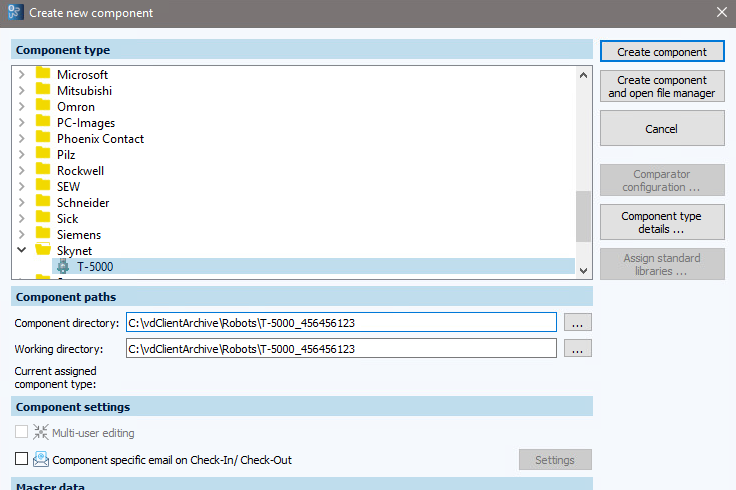Click the Omron folder icon
Image resolution: width=736 pixels, height=490 pixels.
pos(43,107)
